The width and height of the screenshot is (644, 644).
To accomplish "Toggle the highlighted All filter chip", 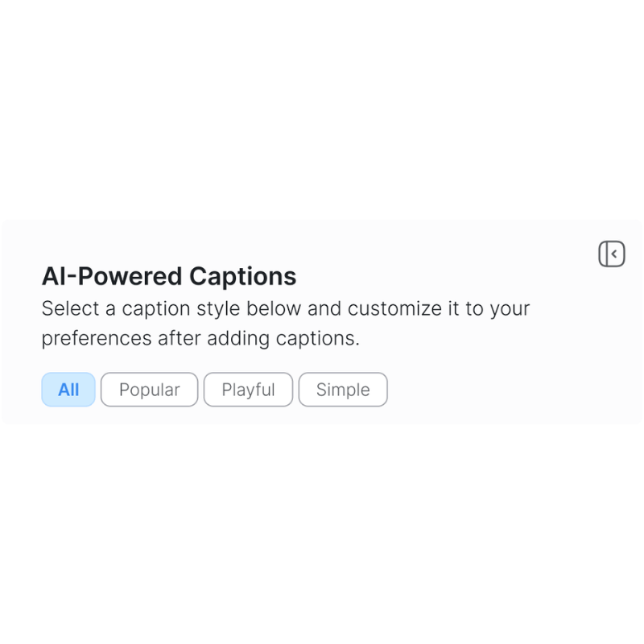I will point(68,390).
